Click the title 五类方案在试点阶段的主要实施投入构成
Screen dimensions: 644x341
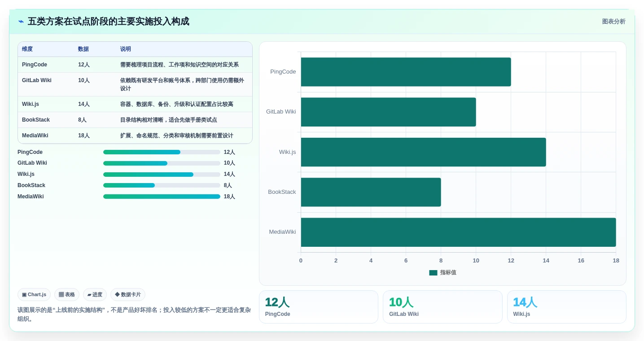109,22
